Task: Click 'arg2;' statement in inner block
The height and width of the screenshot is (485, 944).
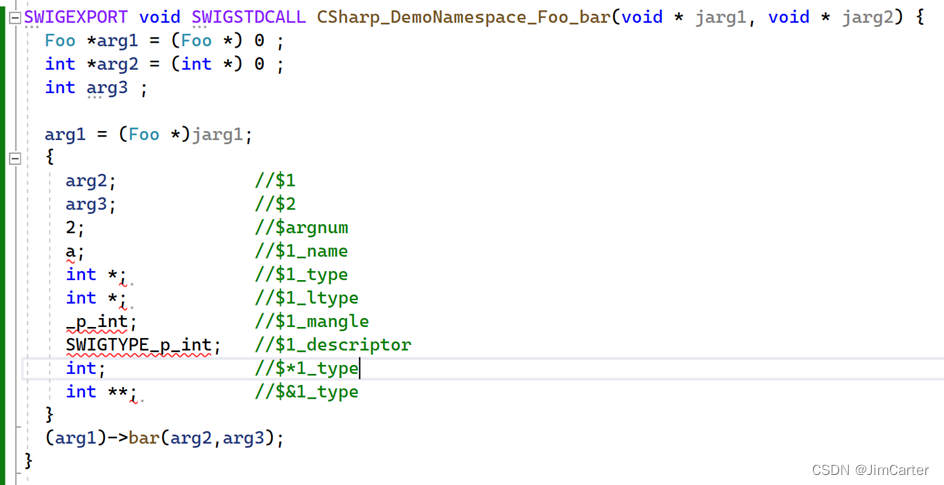Action: point(90,181)
